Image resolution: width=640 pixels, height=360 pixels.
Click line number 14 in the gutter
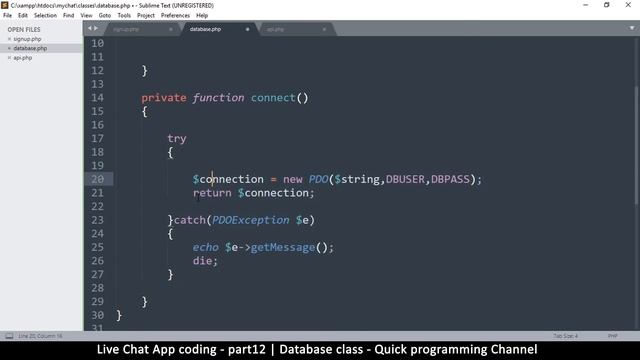point(97,98)
